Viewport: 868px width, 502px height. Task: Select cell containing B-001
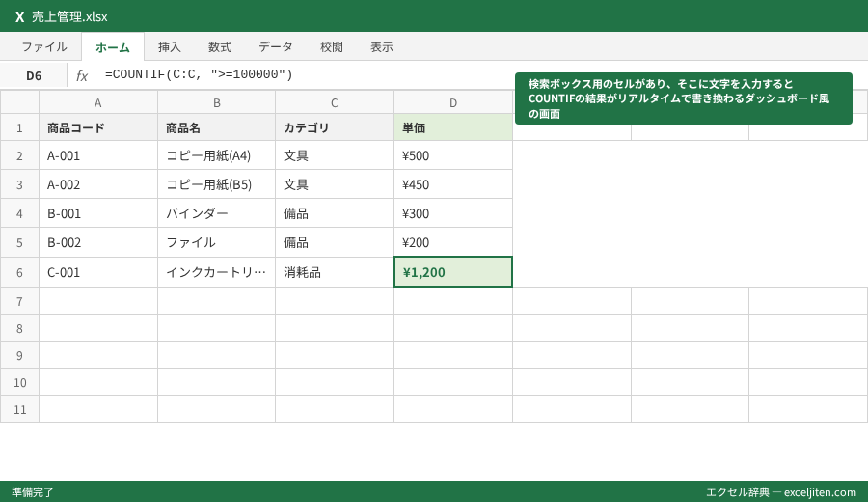pos(98,213)
